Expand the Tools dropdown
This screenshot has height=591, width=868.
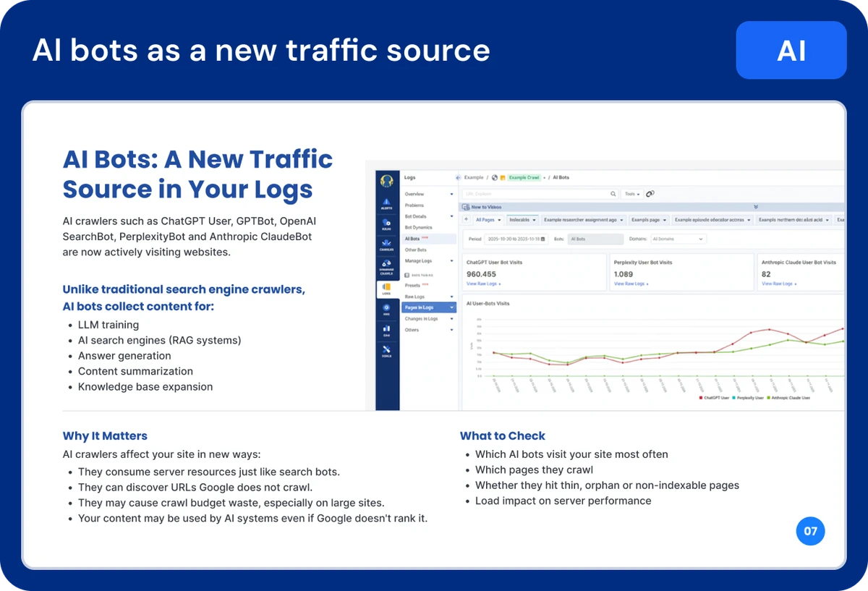point(632,194)
